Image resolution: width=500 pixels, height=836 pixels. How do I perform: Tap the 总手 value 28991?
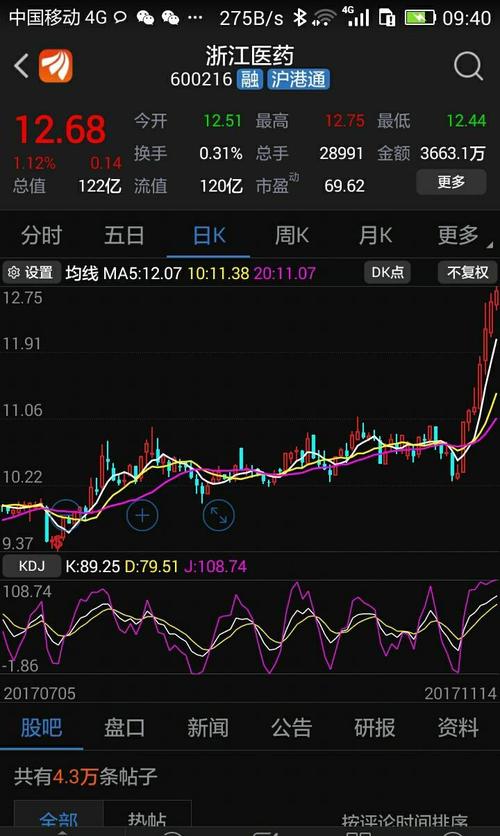pyautogui.click(x=341, y=154)
